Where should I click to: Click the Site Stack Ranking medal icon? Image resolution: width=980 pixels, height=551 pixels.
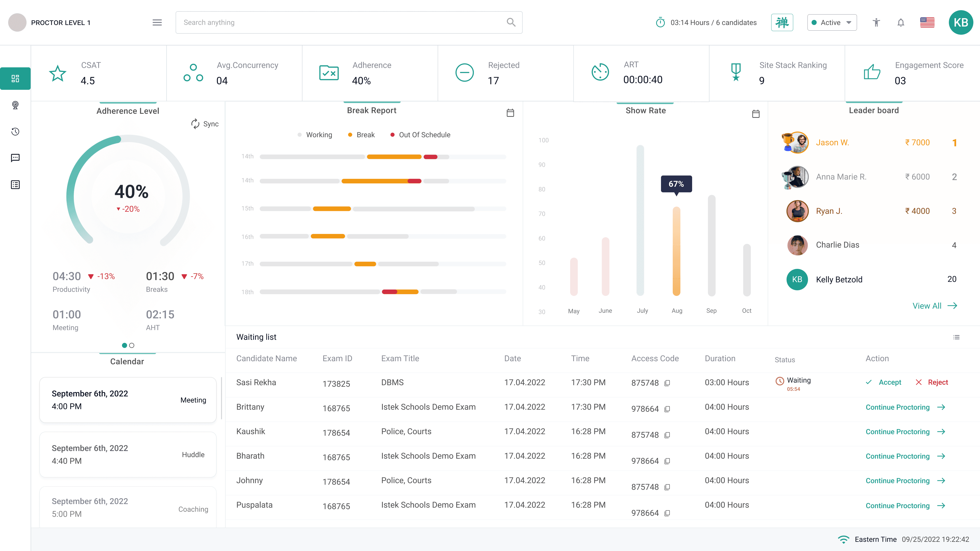736,72
